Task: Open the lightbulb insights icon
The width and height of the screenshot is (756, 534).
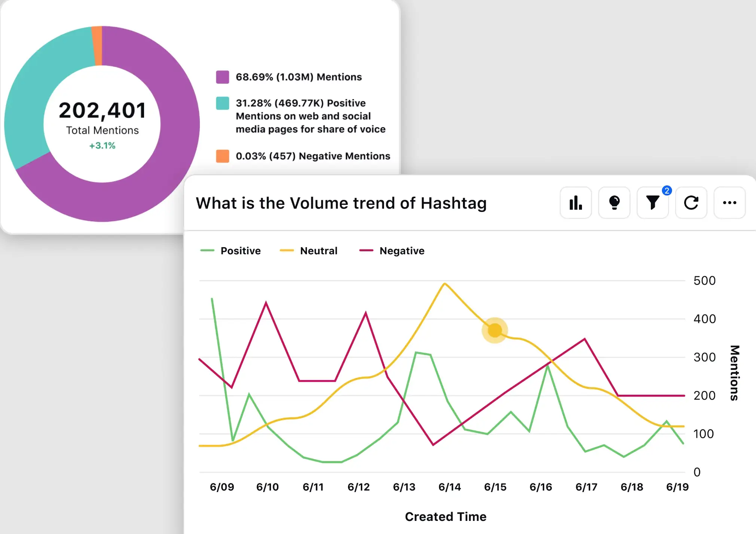Action: [x=614, y=203]
